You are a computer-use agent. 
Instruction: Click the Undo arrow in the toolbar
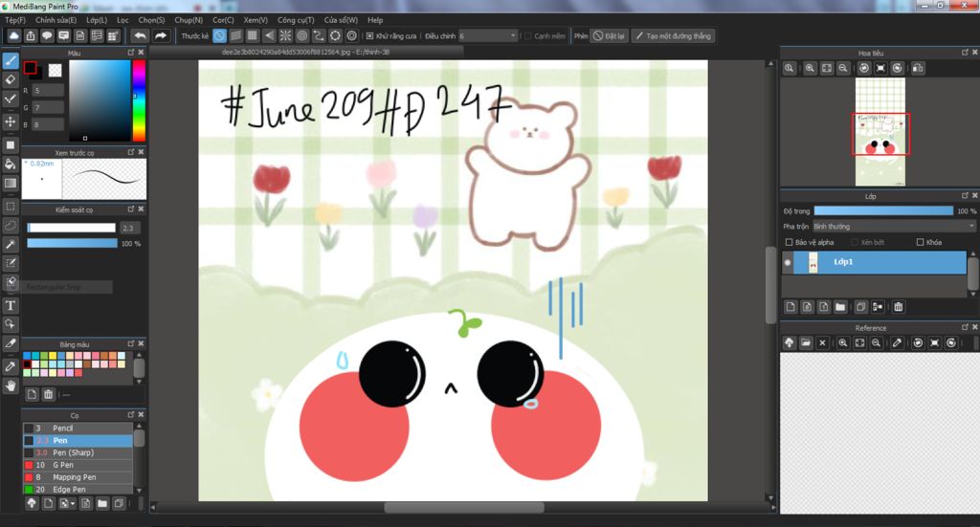click(140, 35)
